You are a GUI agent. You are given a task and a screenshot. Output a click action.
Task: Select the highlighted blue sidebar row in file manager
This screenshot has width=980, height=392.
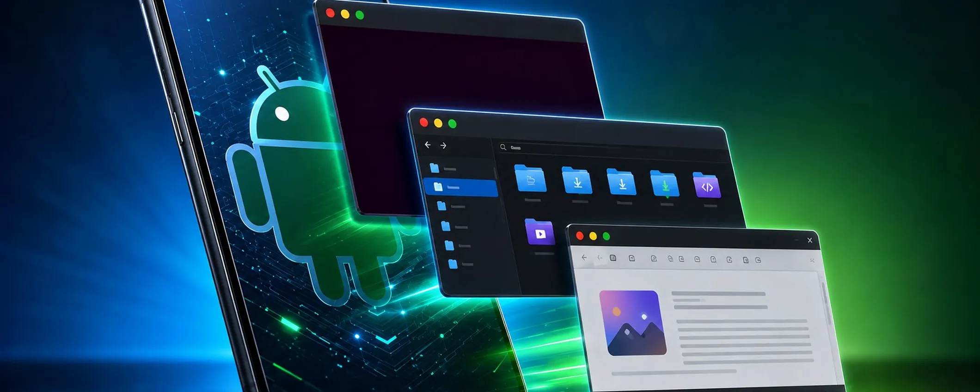click(x=460, y=187)
